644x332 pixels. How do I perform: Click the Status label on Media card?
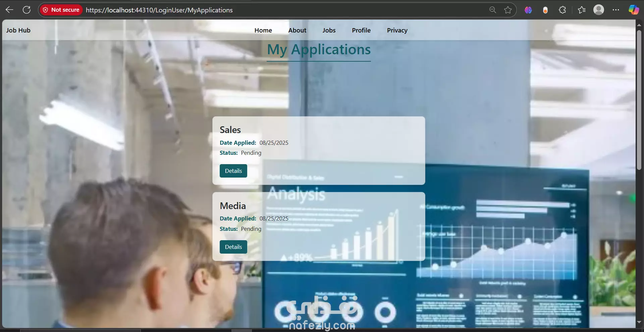click(229, 229)
